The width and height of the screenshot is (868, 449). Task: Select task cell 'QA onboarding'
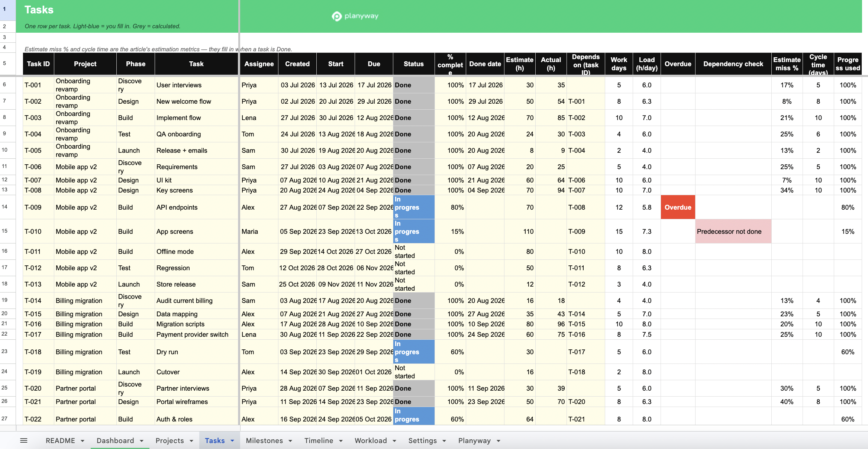coord(196,134)
